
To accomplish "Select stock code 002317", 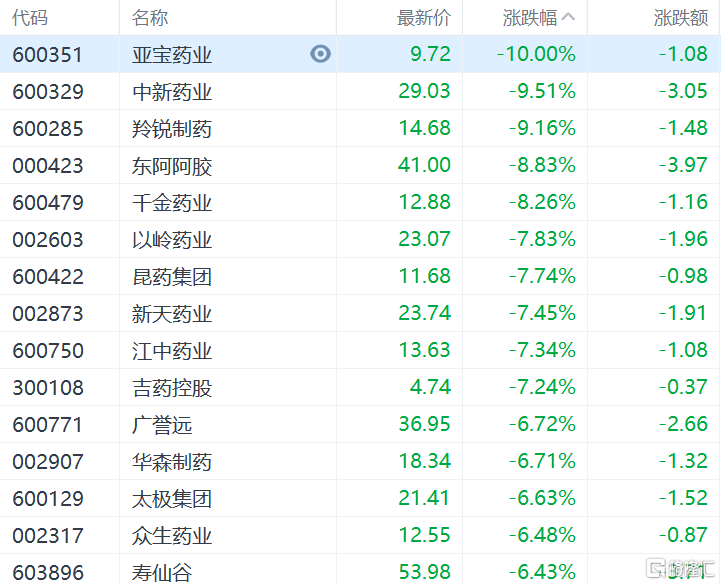I will pyautogui.click(x=48, y=536).
